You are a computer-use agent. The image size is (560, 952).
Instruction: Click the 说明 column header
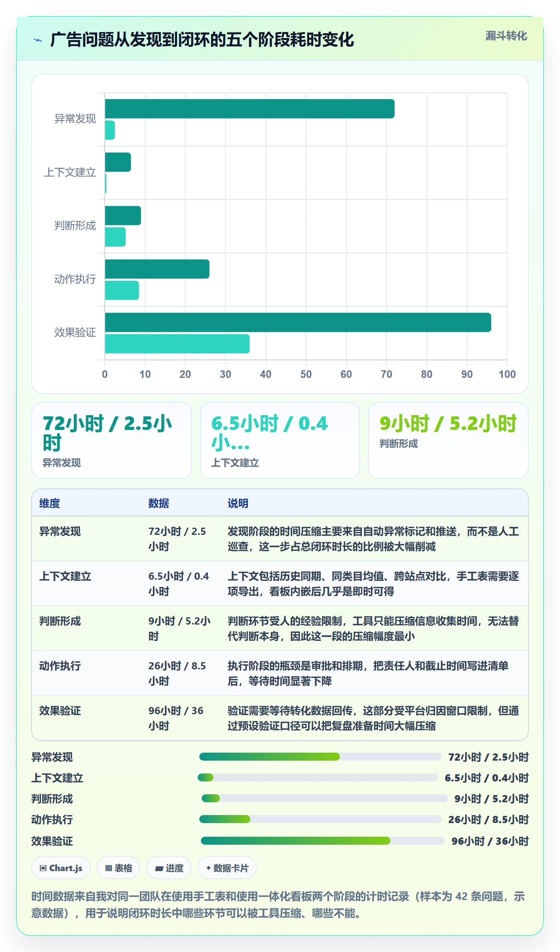(x=238, y=503)
